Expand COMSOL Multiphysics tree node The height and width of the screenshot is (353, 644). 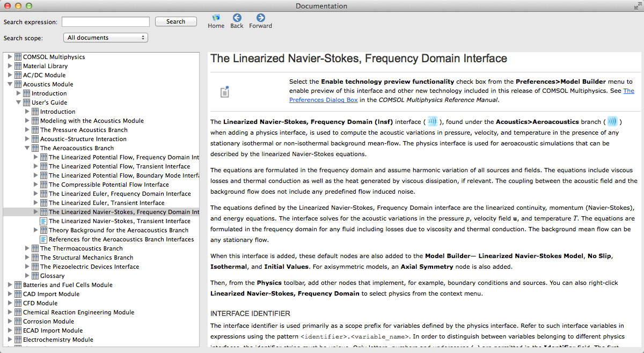10,57
